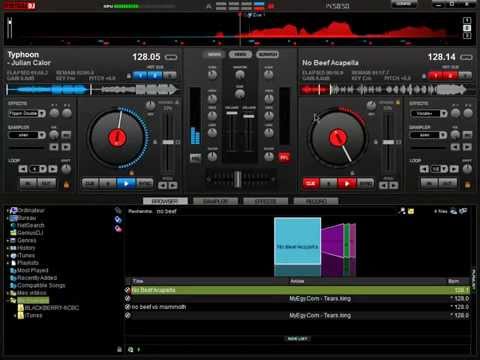Set loop OUT on left deck
The image size is (480, 360).
coord(47,184)
